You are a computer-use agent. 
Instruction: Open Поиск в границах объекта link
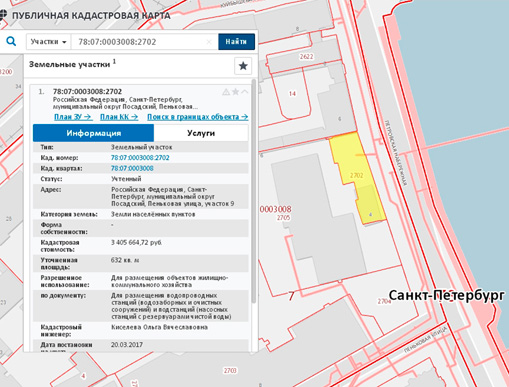198,117
